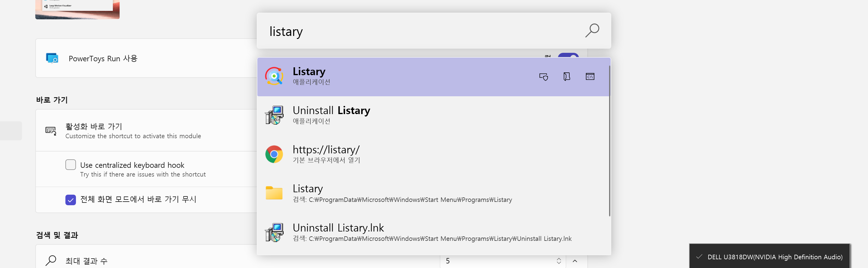Click "Customize the shortcut to activate this module"
Image resolution: width=868 pixels, height=268 pixels.
click(x=133, y=136)
